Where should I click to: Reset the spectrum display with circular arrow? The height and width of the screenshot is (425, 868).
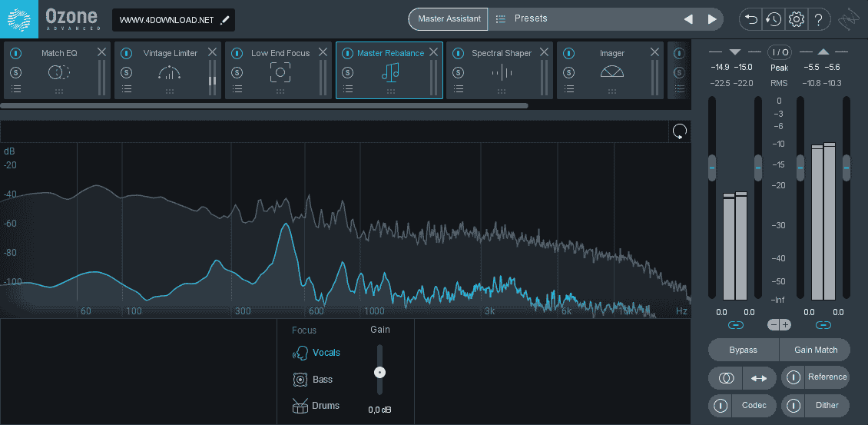679,131
